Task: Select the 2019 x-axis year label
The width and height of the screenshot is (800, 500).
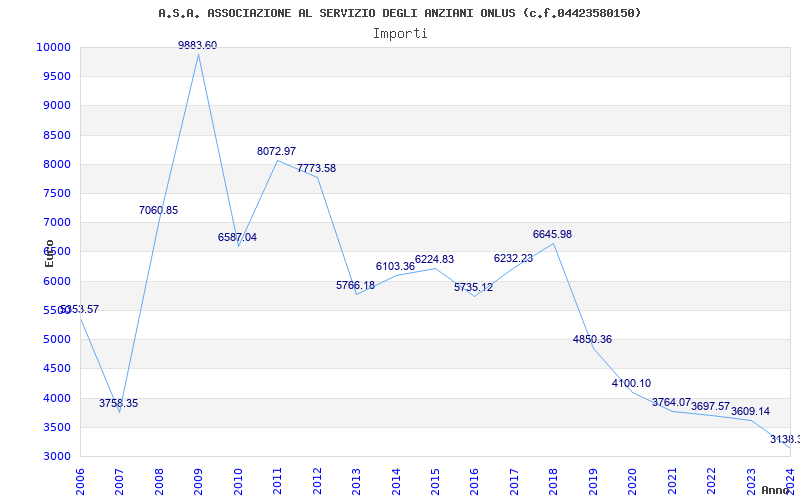Action: point(593,481)
